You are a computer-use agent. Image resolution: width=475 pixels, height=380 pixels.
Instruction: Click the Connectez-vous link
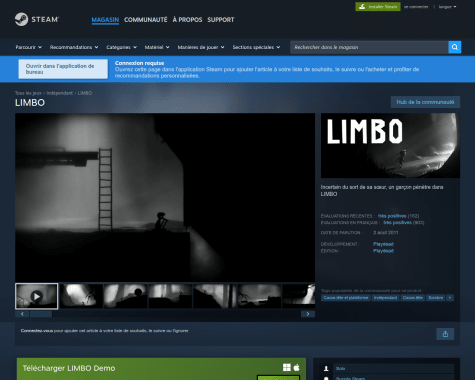coord(37,331)
